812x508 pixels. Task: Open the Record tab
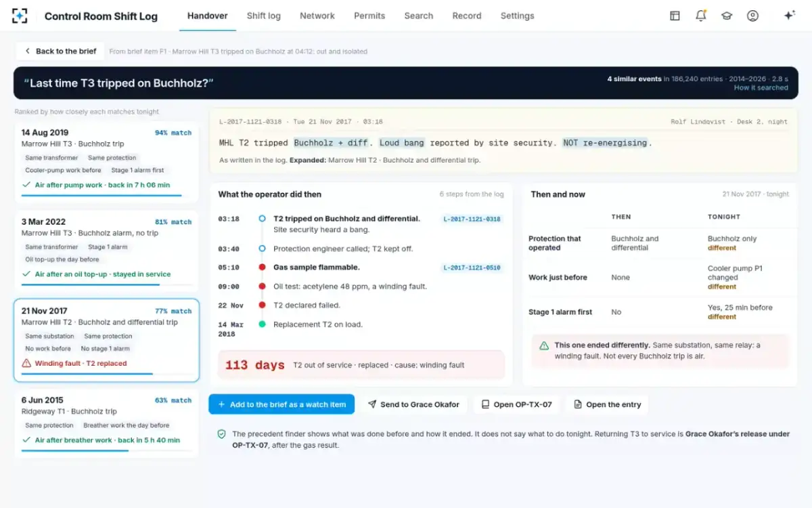[x=467, y=16]
